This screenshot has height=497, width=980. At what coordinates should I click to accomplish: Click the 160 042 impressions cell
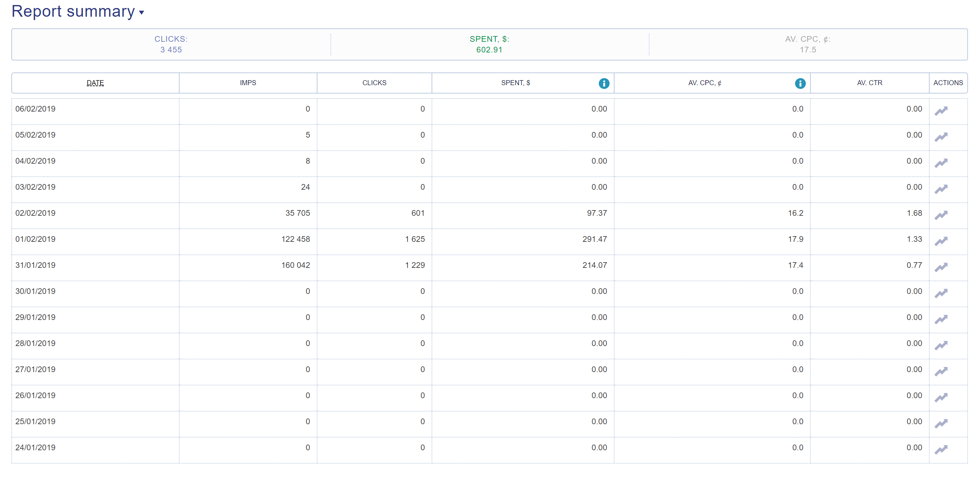tap(295, 265)
